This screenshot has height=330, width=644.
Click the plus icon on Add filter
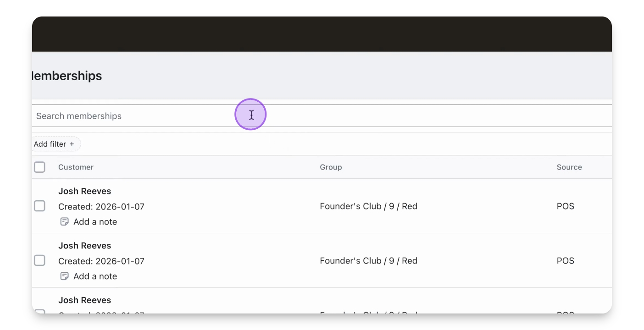click(x=72, y=144)
